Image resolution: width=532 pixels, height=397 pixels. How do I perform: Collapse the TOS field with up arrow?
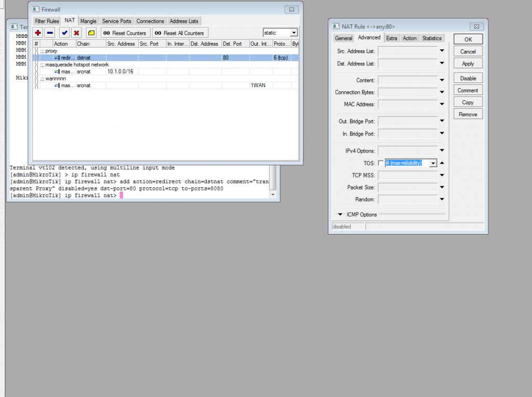click(442, 163)
